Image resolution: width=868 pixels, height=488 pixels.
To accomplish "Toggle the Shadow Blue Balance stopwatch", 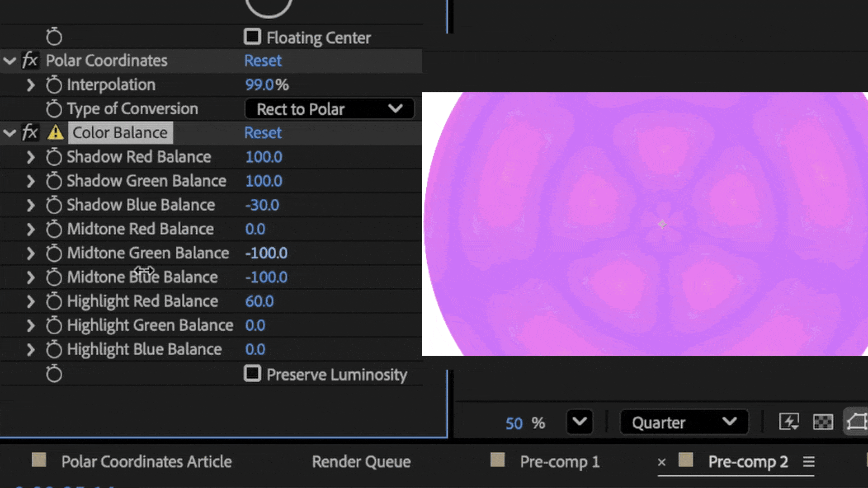I will point(54,204).
